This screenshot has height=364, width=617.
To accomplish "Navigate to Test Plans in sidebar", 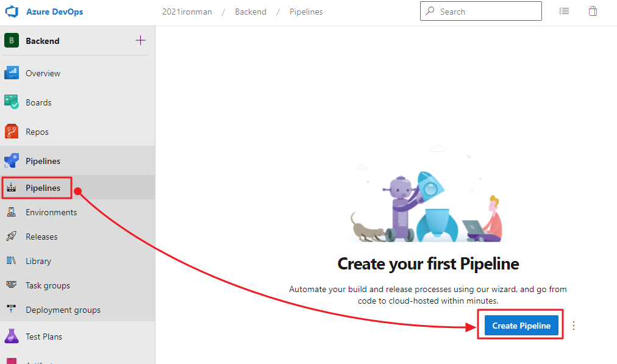I will tap(44, 337).
